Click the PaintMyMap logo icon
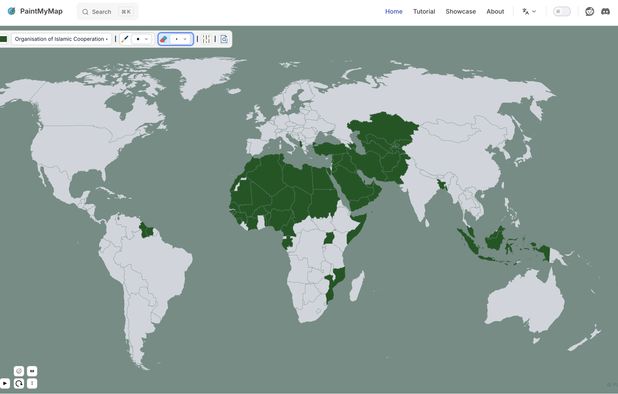This screenshot has height=394, width=618. point(11,11)
